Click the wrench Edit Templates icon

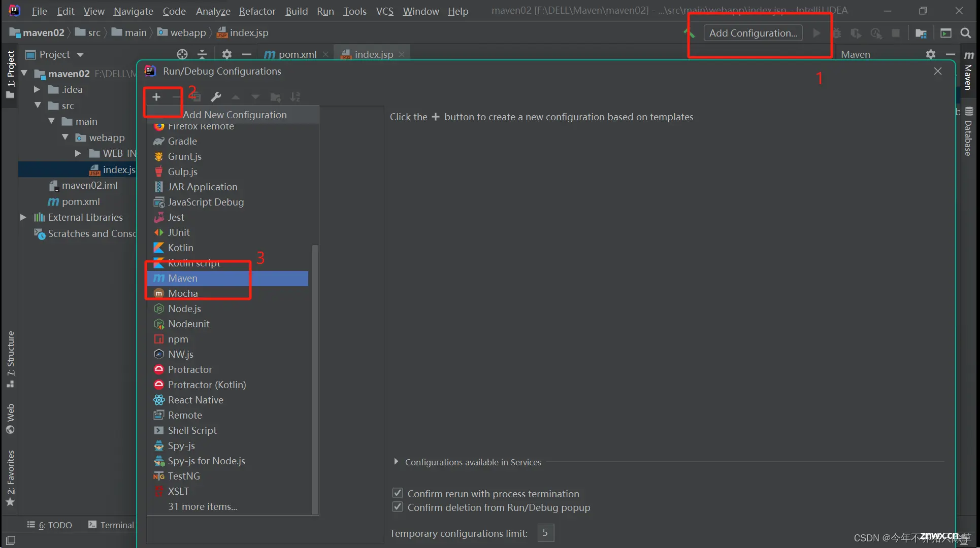[216, 96]
